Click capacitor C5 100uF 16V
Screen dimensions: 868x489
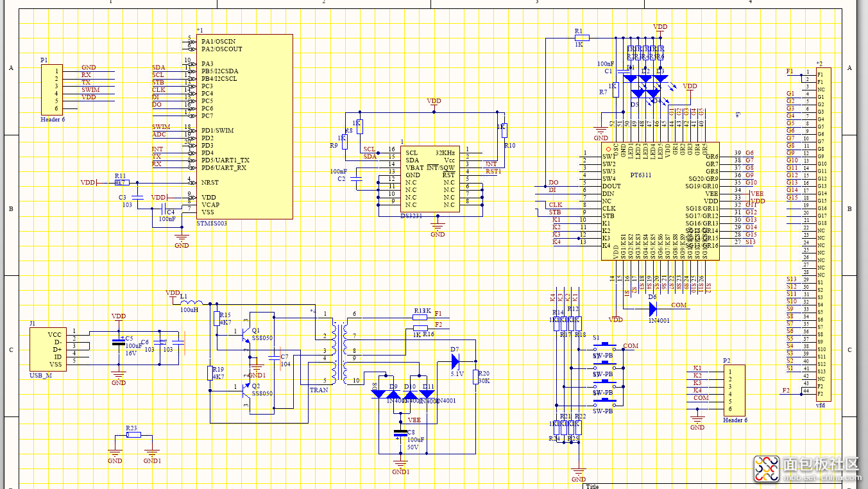pyautogui.click(x=118, y=342)
